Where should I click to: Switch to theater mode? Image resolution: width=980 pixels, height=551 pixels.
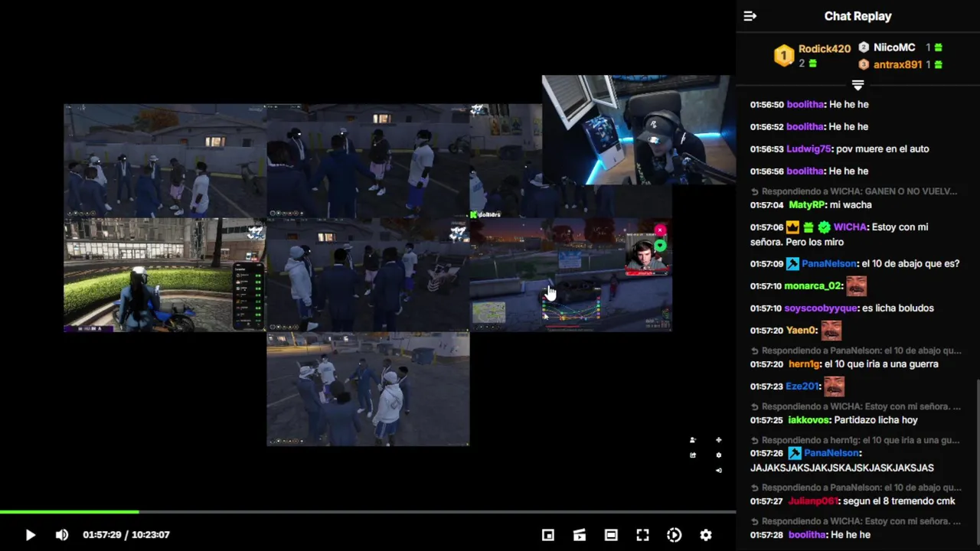[x=611, y=535]
